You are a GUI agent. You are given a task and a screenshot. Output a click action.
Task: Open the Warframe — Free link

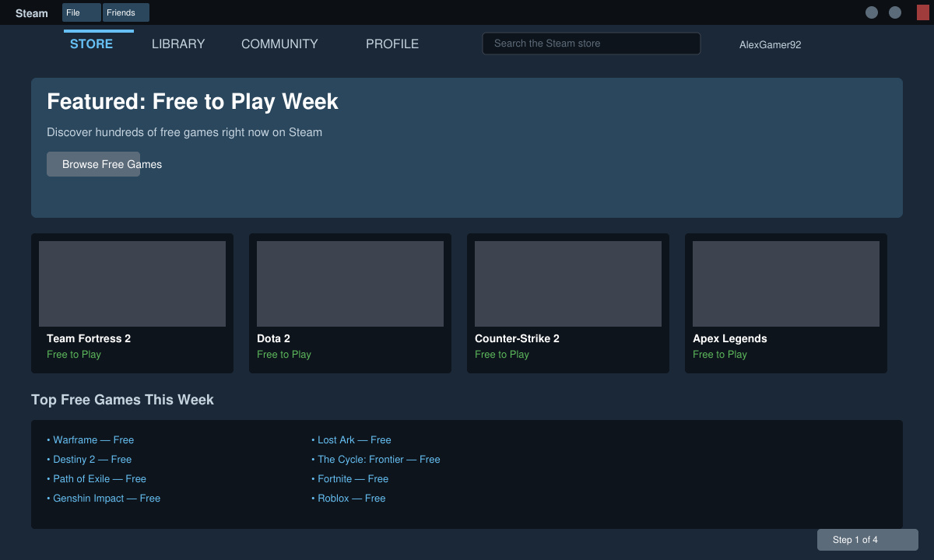(90, 439)
